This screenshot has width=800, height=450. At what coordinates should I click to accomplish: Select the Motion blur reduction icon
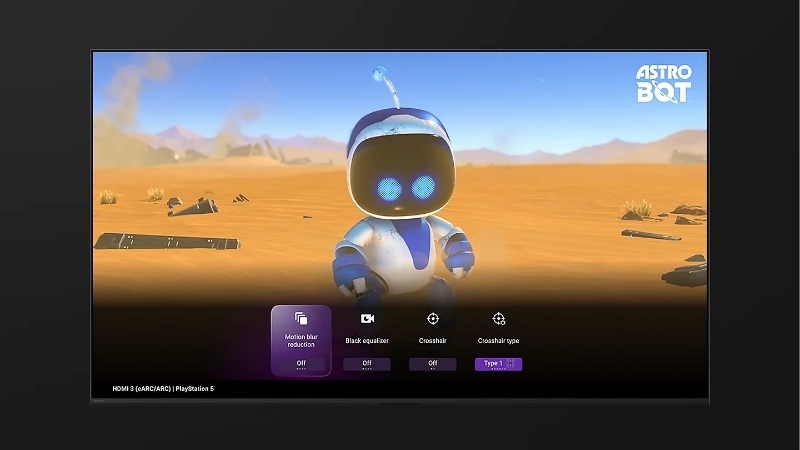(301, 319)
